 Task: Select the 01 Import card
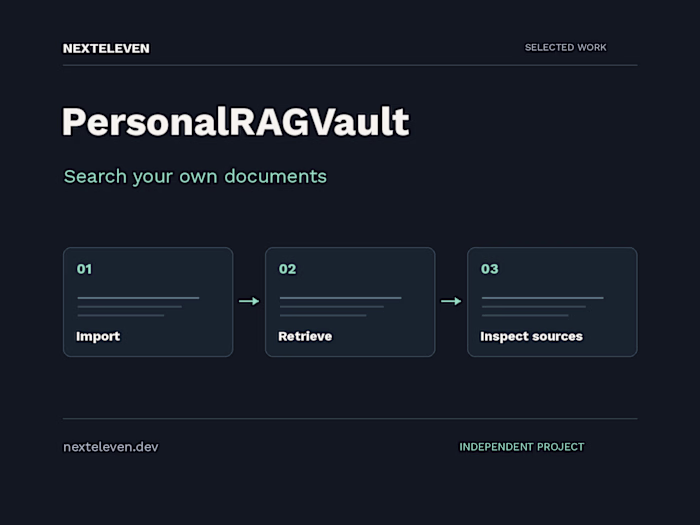tap(148, 302)
